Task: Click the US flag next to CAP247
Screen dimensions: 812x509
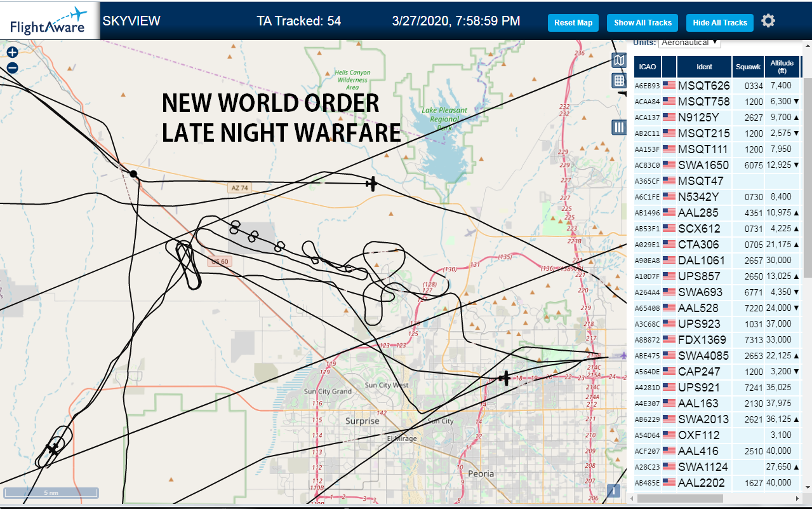Action: [669, 371]
